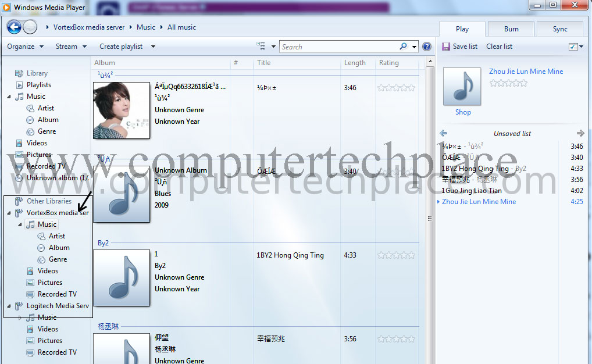Screen dimensions: 592x364
Task: Open the view options dropdown arrow
Action: pyautogui.click(x=273, y=47)
